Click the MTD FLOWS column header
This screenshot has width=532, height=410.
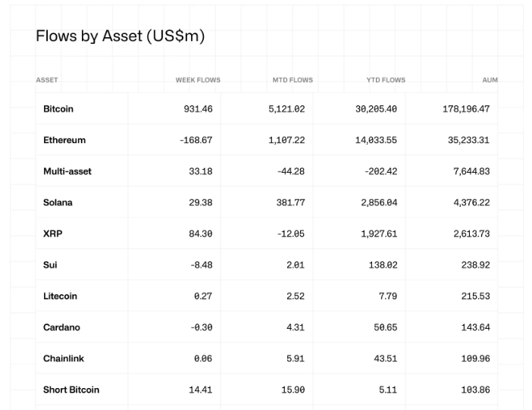pos(293,80)
